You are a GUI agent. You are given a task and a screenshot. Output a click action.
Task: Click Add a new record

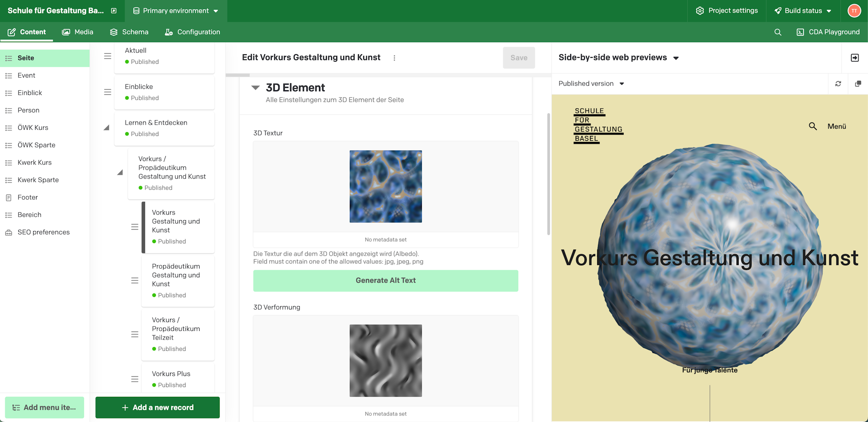tap(158, 407)
